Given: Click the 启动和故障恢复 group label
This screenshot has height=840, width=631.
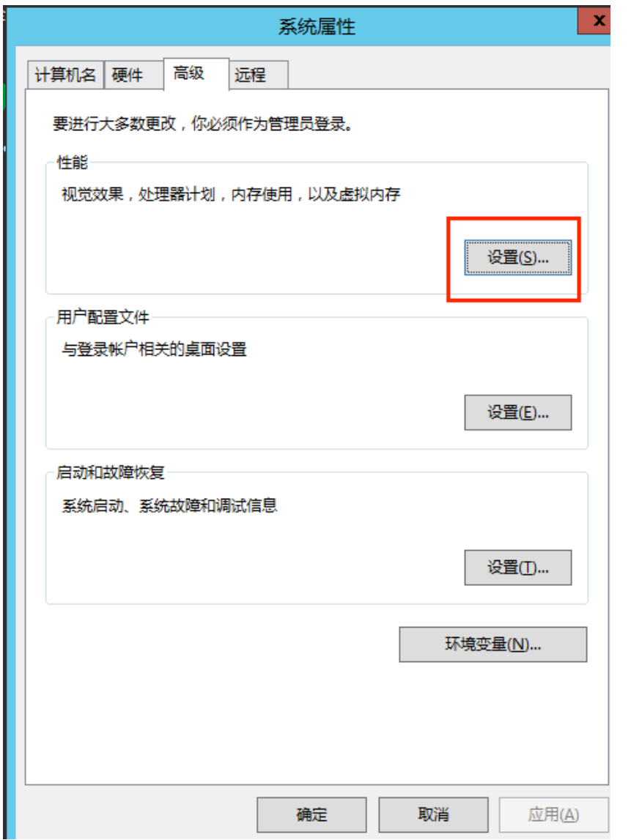Looking at the screenshot, I should (x=111, y=472).
